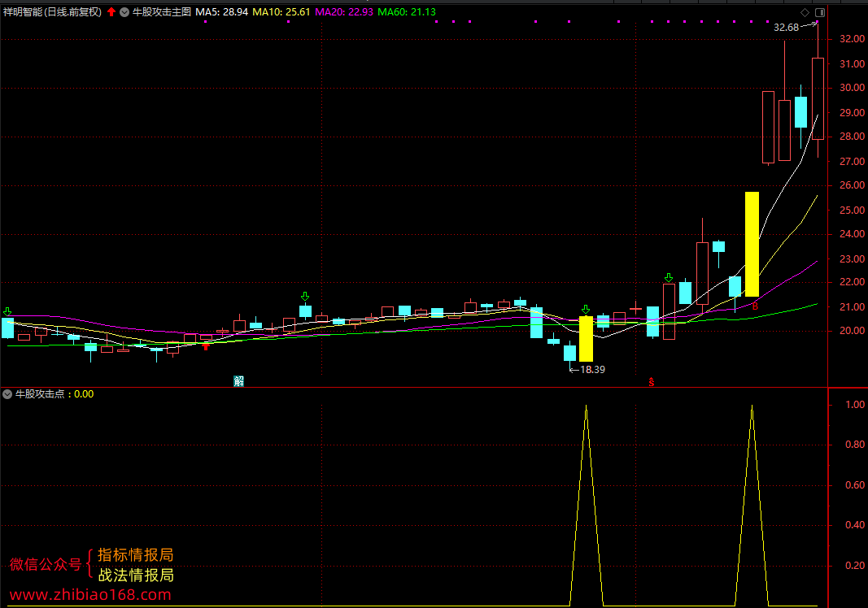Select the 祥明智能(日线.前复权) stock title
Image resolution: width=868 pixels, height=608 pixels.
[53, 11]
